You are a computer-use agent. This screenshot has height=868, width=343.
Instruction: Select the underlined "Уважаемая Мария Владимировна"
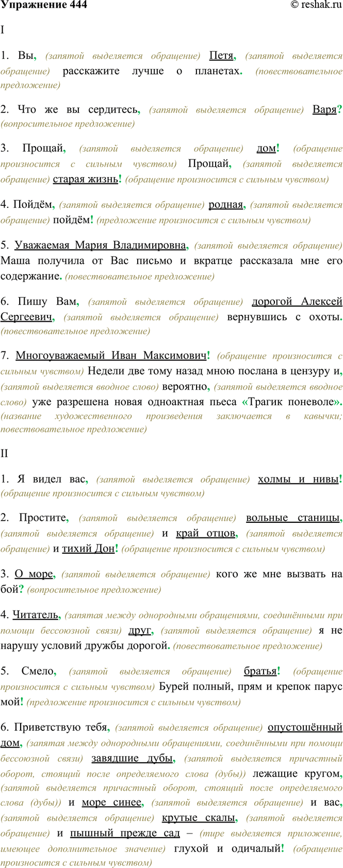click(x=100, y=245)
